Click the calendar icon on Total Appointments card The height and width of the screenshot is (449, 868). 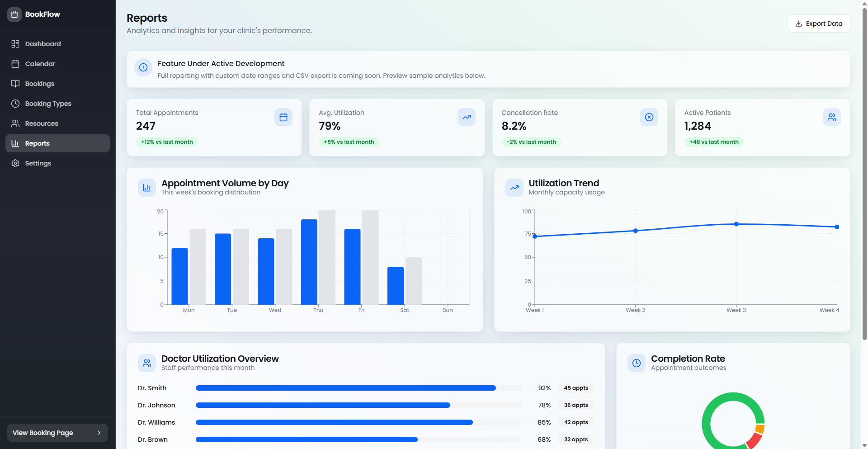coord(283,117)
